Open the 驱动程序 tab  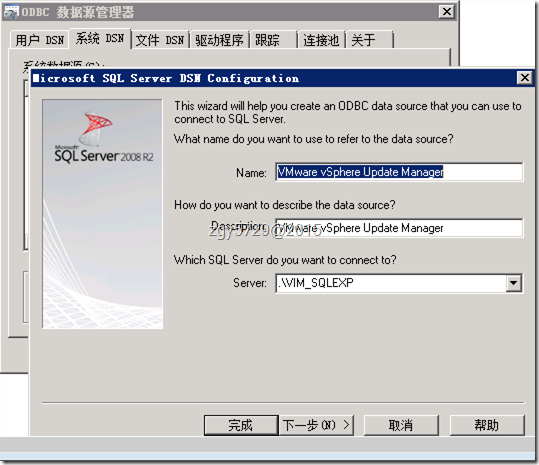point(219,40)
